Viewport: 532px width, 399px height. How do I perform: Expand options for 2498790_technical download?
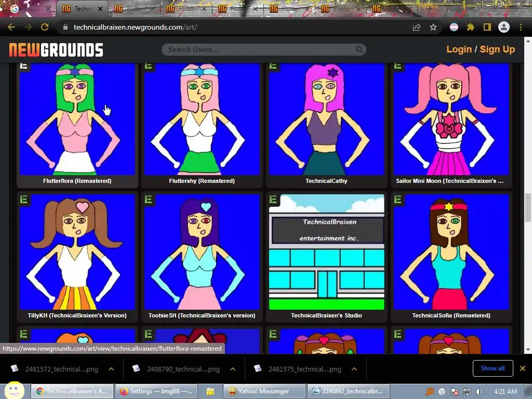pos(233,369)
